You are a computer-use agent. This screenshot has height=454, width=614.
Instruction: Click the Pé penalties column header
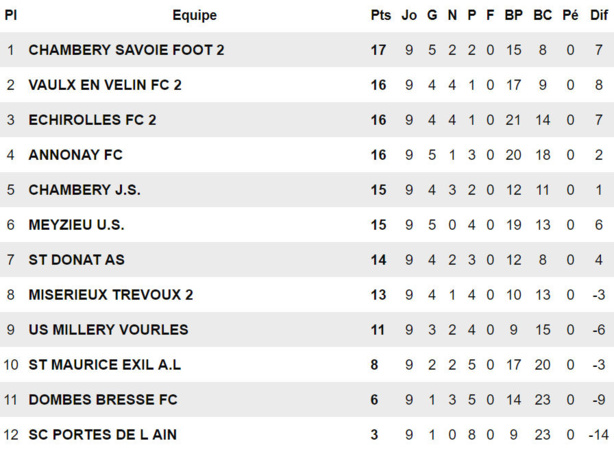click(570, 15)
